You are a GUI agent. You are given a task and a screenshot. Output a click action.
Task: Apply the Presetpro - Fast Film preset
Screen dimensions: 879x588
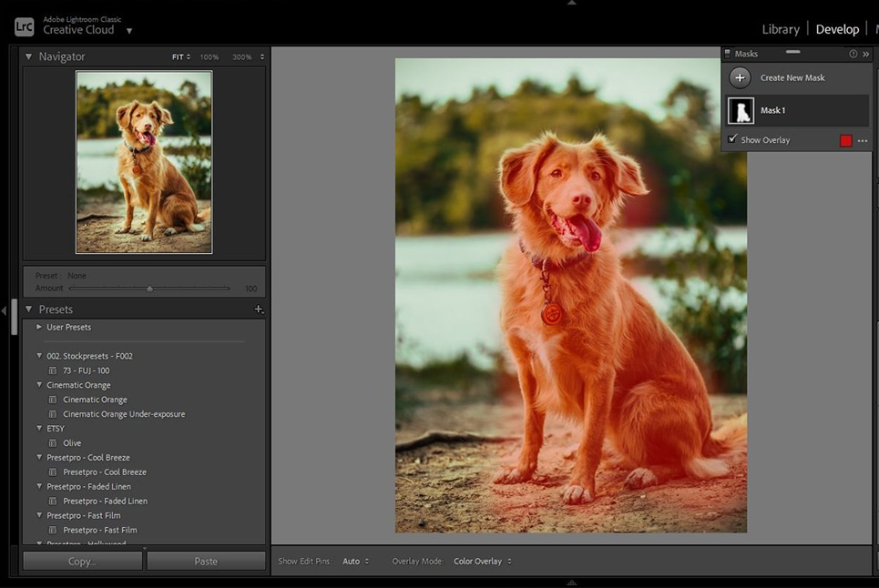coord(100,530)
